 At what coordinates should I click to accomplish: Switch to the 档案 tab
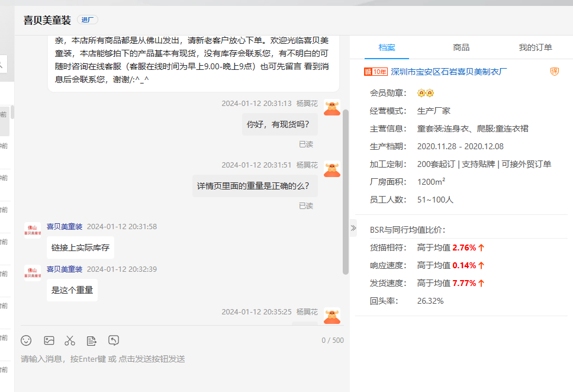pyautogui.click(x=387, y=47)
